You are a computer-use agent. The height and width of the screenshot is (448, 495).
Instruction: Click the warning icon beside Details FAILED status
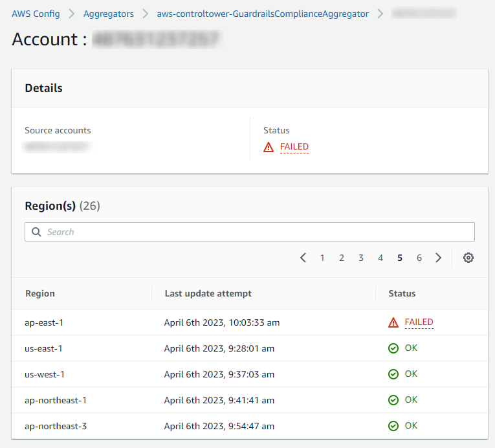tap(269, 147)
